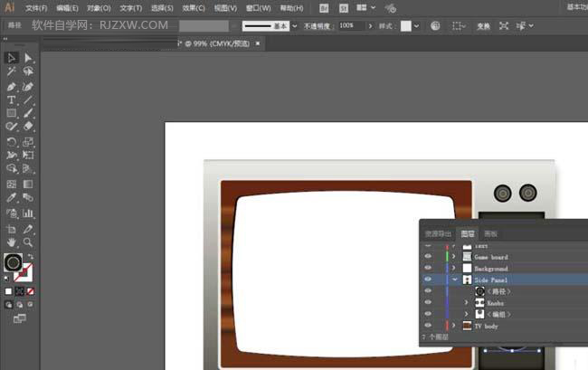The width and height of the screenshot is (588, 370).
Task: Select the Pen tool
Action: tap(12, 86)
